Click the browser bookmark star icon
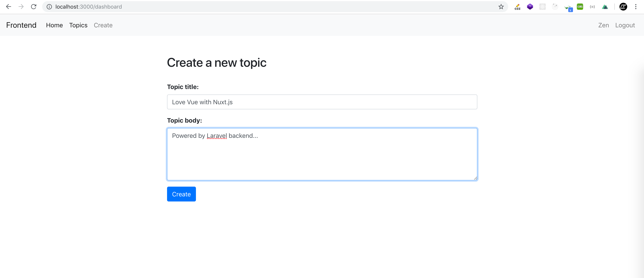The height and width of the screenshot is (278, 644). pos(501,7)
